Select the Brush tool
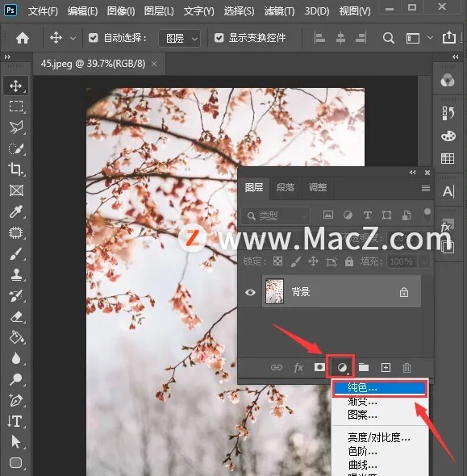Image resolution: width=467 pixels, height=476 pixels. [x=15, y=254]
